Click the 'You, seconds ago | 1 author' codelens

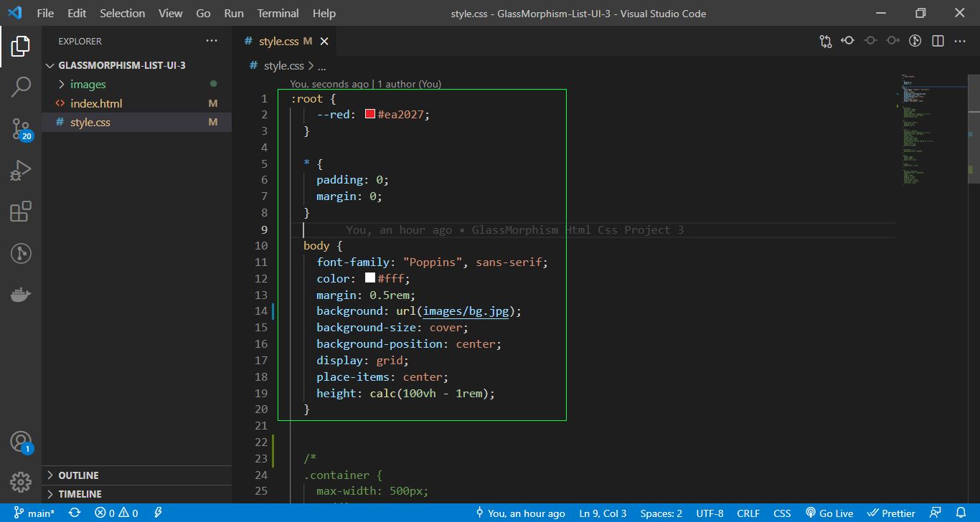pyautogui.click(x=366, y=84)
